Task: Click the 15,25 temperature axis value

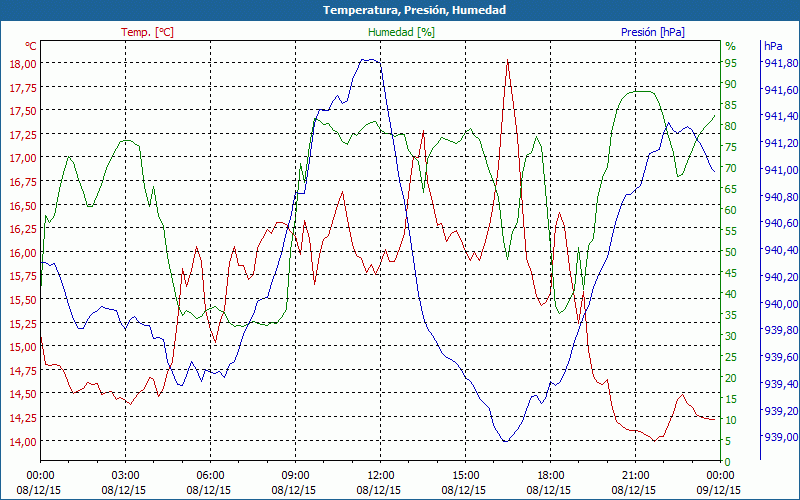Action: point(23,323)
